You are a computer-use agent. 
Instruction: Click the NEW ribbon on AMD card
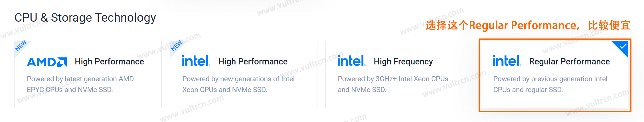(x=21, y=46)
